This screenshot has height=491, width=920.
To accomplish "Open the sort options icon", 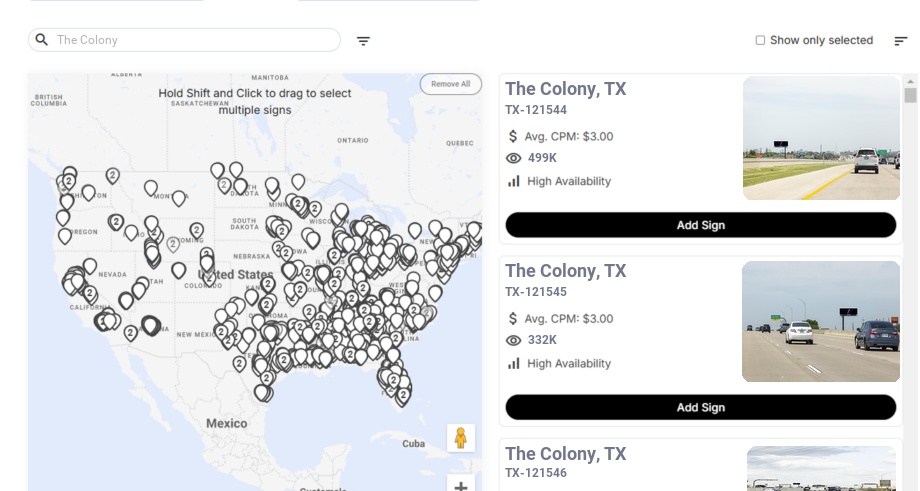I will (x=901, y=41).
